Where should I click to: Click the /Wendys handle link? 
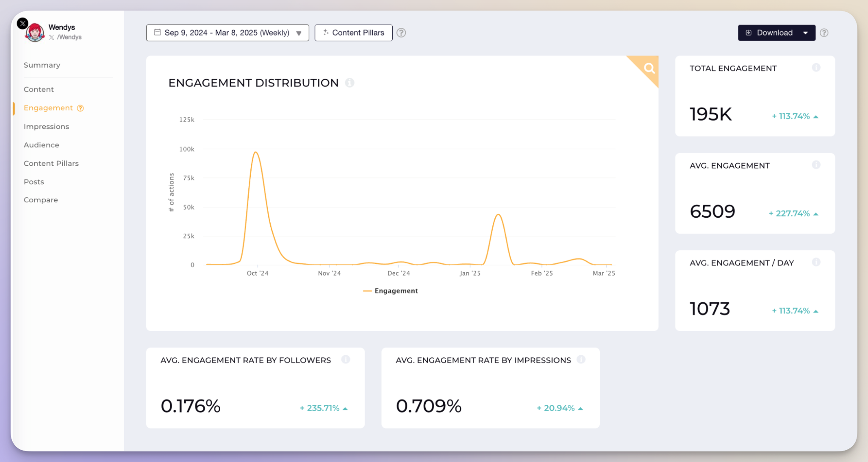pos(69,37)
